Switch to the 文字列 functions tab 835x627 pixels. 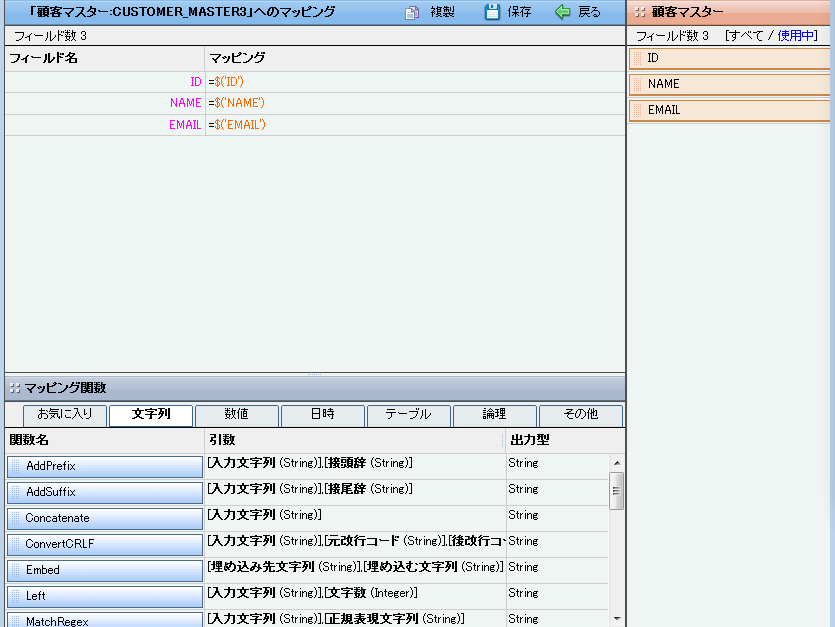tap(151, 415)
